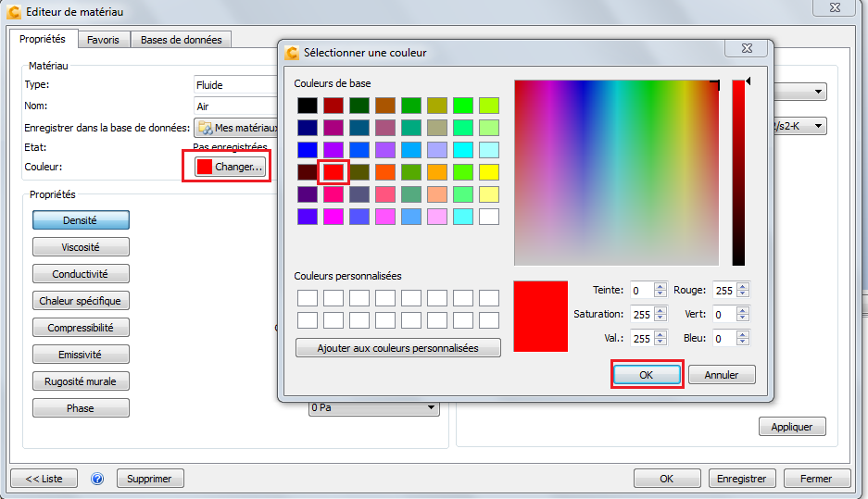Select the cyan basic color swatch
The height and width of the screenshot is (499, 868).
tap(463, 150)
